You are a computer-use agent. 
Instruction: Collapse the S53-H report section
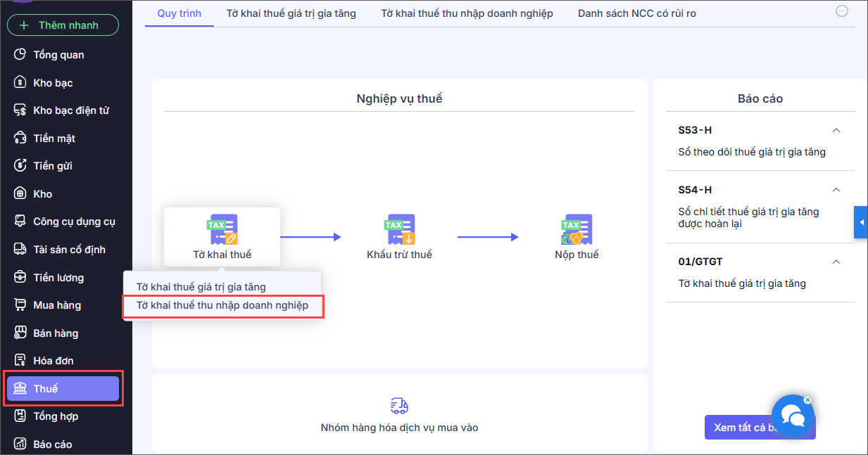pyautogui.click(x=836, y=130)
